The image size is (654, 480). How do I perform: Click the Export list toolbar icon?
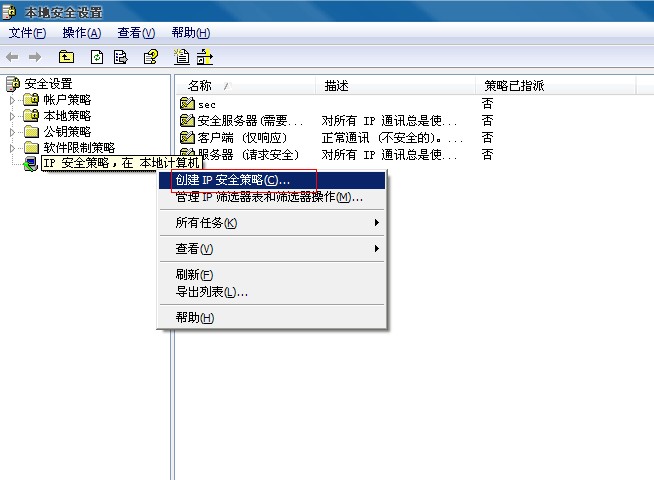click(121, 57)
